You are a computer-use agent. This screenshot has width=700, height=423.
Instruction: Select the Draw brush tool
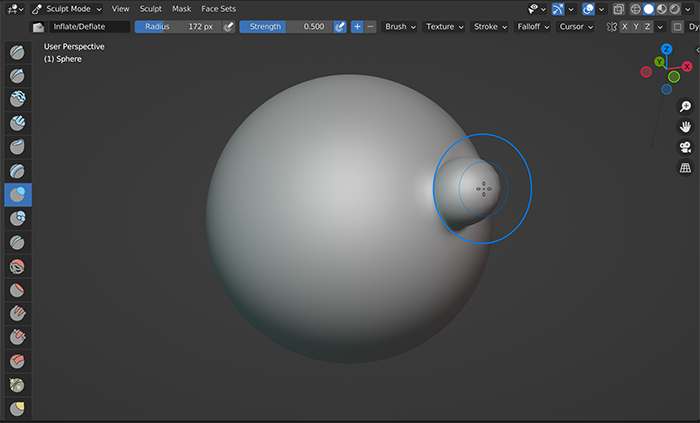pyautogui.click(x=17, y=53)
